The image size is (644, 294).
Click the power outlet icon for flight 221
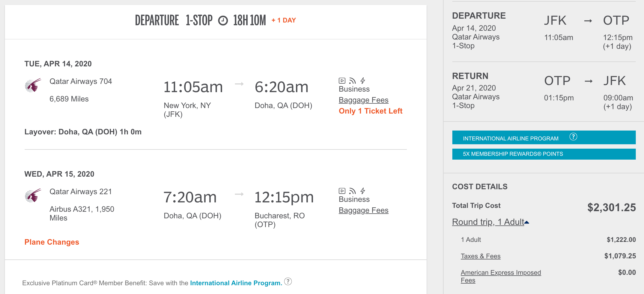pos(363,191)
